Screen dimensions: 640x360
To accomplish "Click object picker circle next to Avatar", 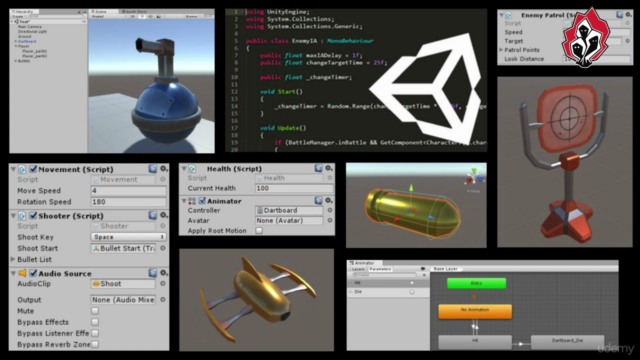I will [329, 220].
